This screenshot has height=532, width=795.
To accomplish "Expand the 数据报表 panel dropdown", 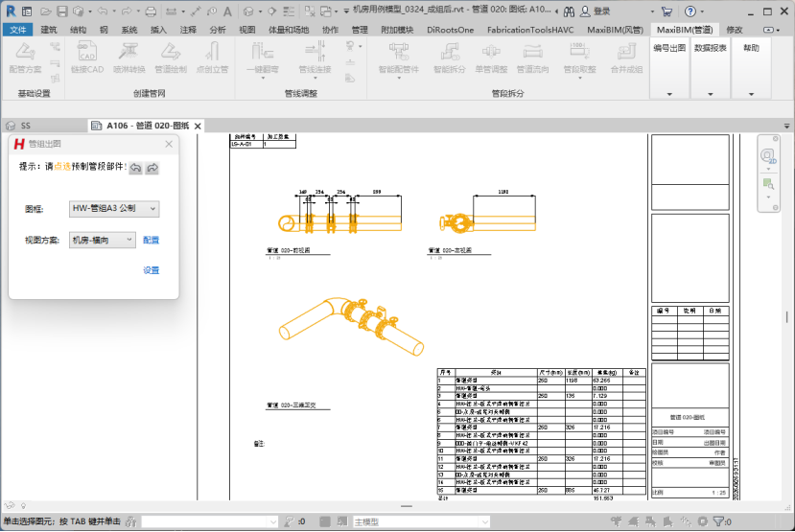I will pyautogui.click(x=711, y=94).
